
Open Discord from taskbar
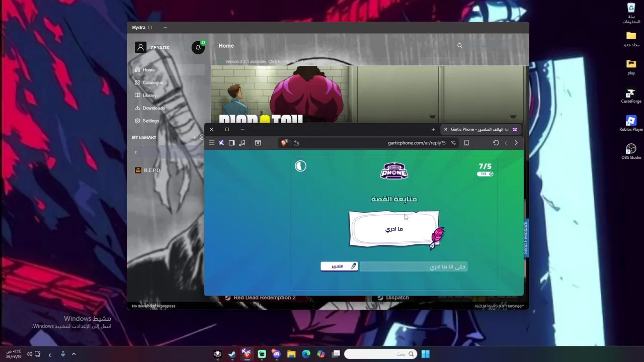276,354
